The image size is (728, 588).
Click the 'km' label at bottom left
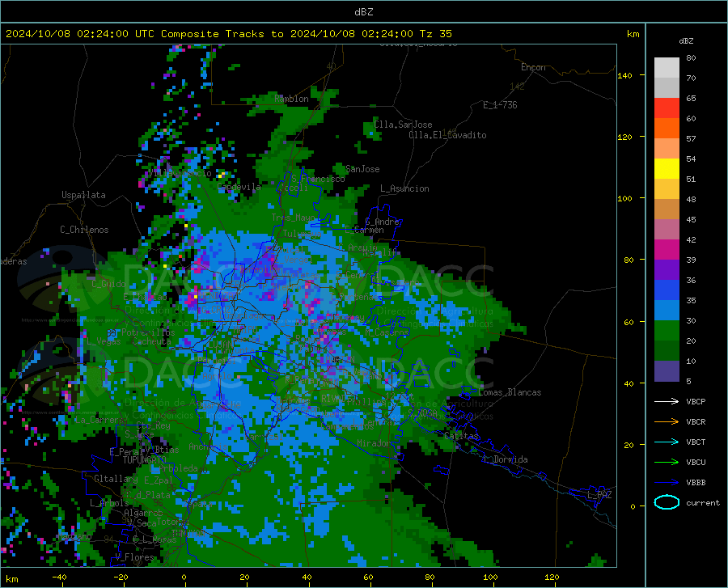[11, 579]
